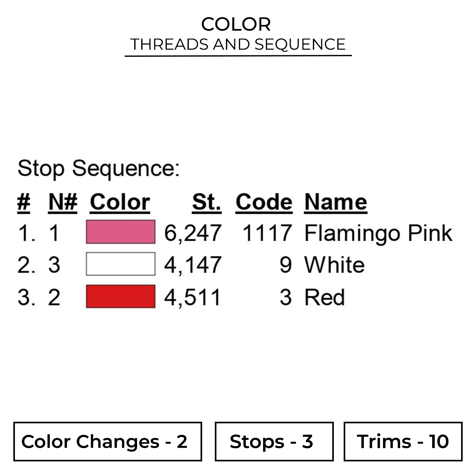
Task: Select the Code column header
Action: pos(264,202)
